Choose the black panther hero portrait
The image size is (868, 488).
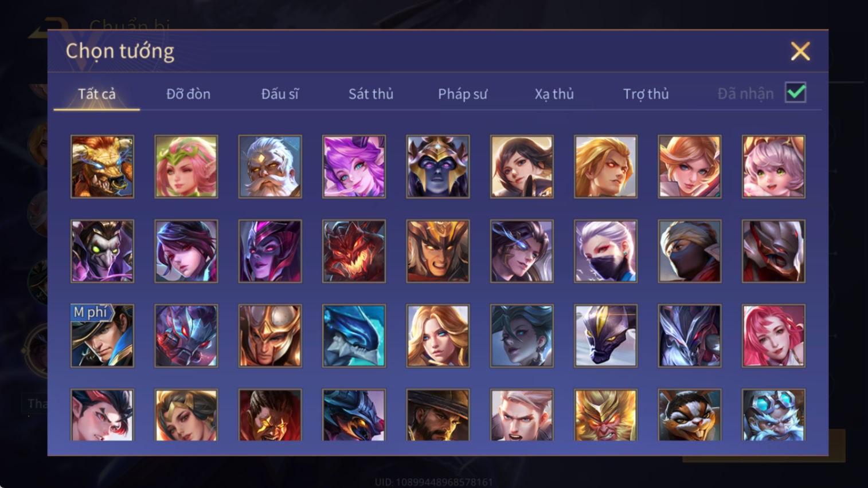coord(605,336)
